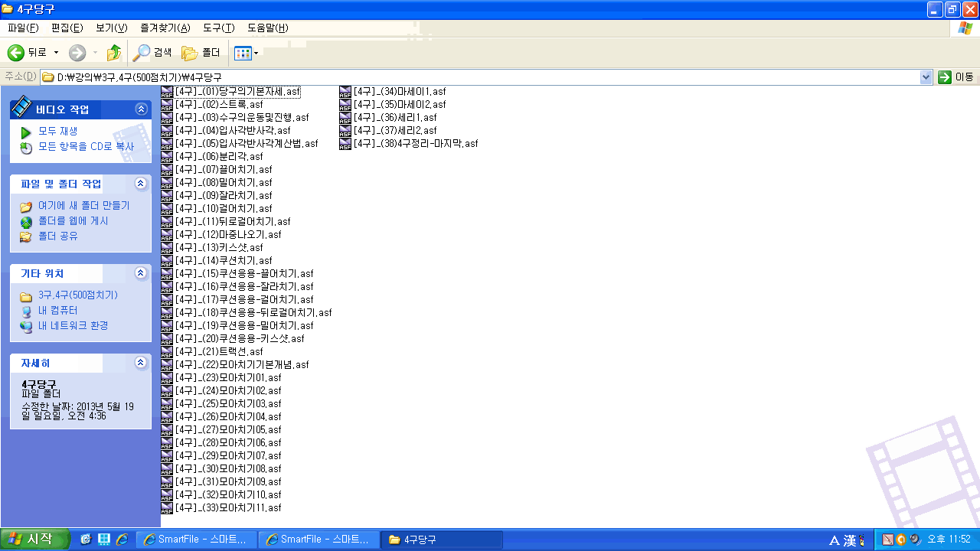Image resolution: width=980 pixels, height=551 pixels.
Task: Collapse the 파일 및 폴더 작업 panel
Action: pyautogui.click(x=140, y=184)
